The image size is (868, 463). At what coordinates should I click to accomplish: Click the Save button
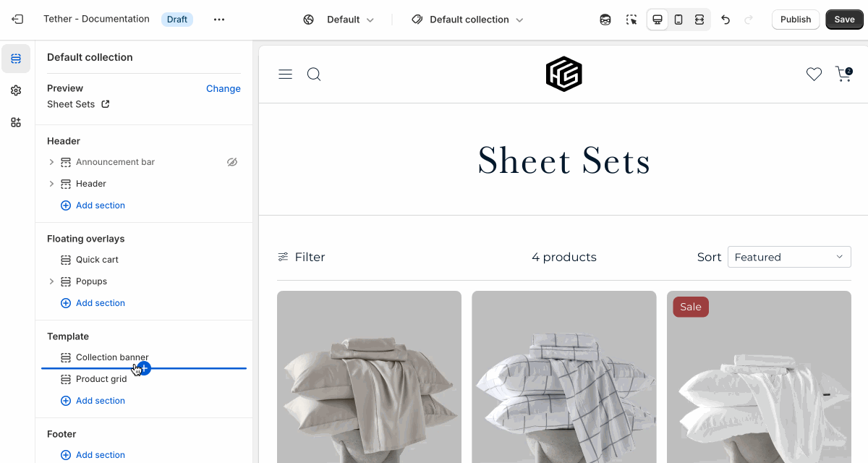pos(844,20)
